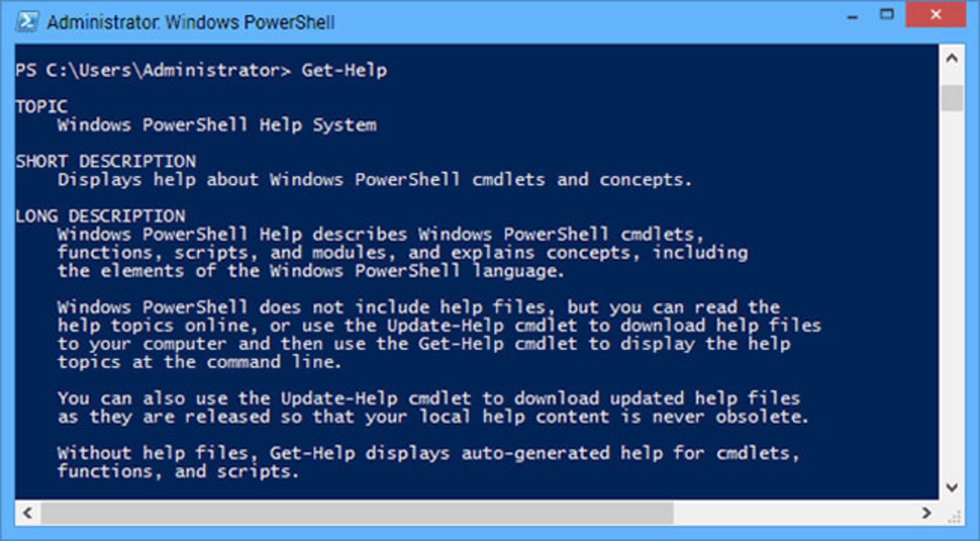Close the Administrator PowerShell window

936,15
